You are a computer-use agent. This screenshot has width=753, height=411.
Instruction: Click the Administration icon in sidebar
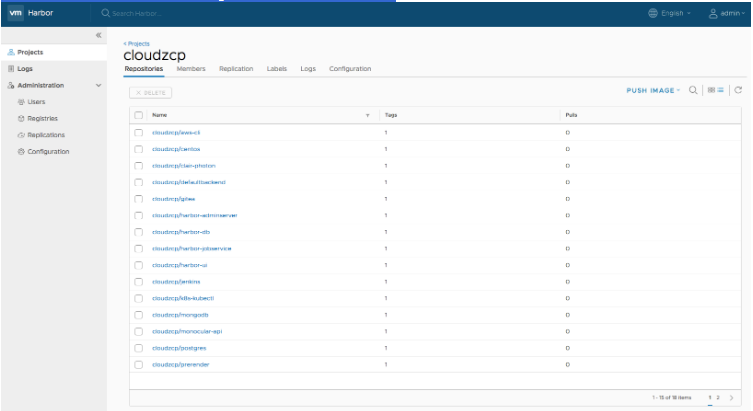point(11,85)
